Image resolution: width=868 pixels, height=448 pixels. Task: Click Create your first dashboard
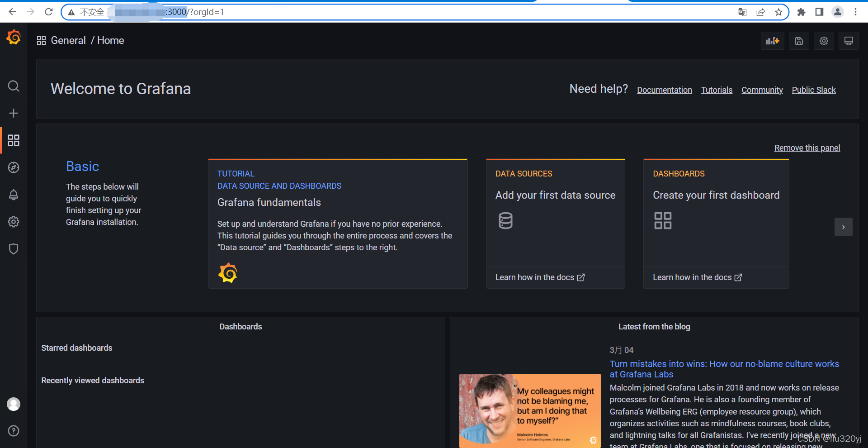coord(716,195)
